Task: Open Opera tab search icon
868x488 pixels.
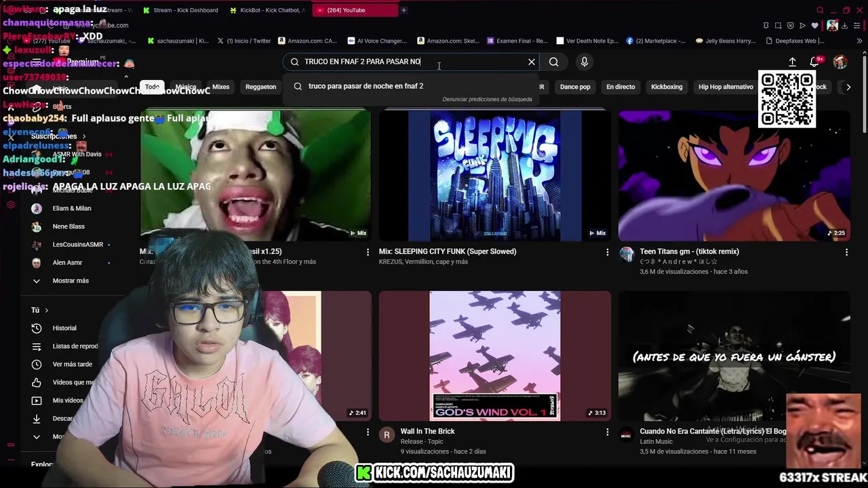Action: tap(820, 10)
